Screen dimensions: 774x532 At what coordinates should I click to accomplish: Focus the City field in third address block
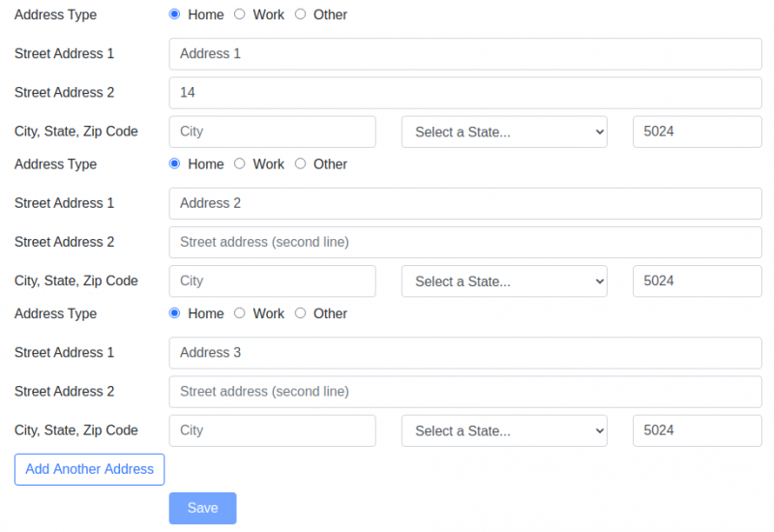[272, 430]
